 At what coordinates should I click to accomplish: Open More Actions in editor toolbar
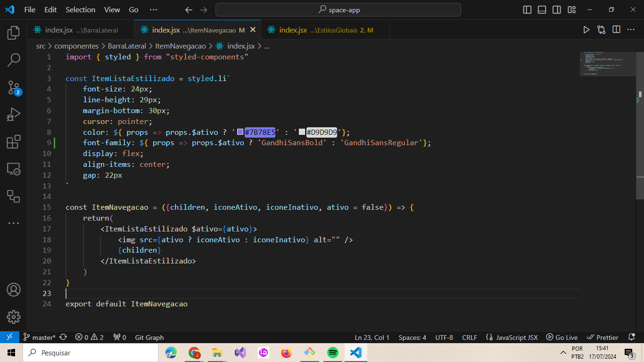point(631,30)
